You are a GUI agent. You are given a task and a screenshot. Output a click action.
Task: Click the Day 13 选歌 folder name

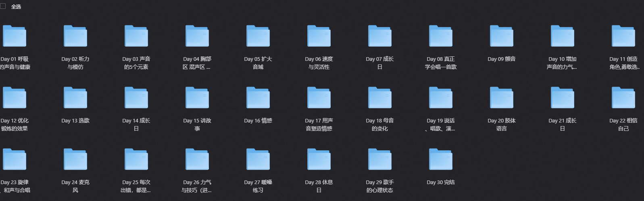(x=75, y=120)
